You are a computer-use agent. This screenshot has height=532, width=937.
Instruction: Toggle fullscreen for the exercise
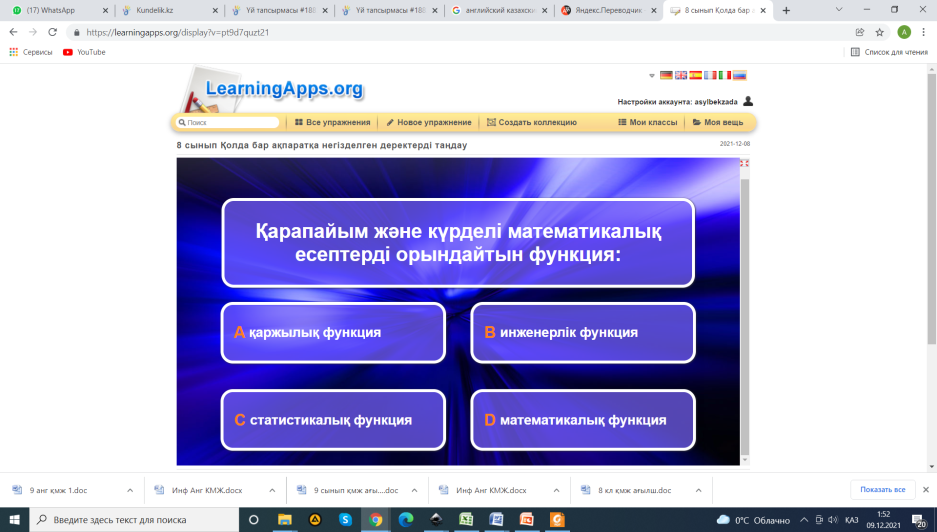tap(745, 163)
